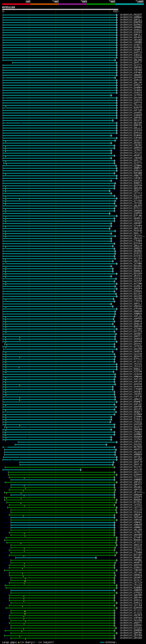The width and height of the screenshot is (146, 644).
Task: Click the cyan alignment bar for Q0GZQ1
Action: point(61,445)
